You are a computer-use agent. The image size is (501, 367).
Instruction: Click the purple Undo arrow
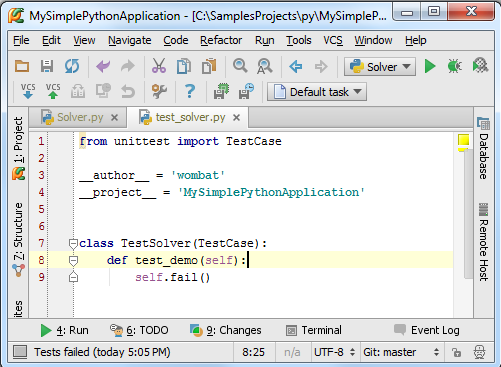[x=103, y=66]
